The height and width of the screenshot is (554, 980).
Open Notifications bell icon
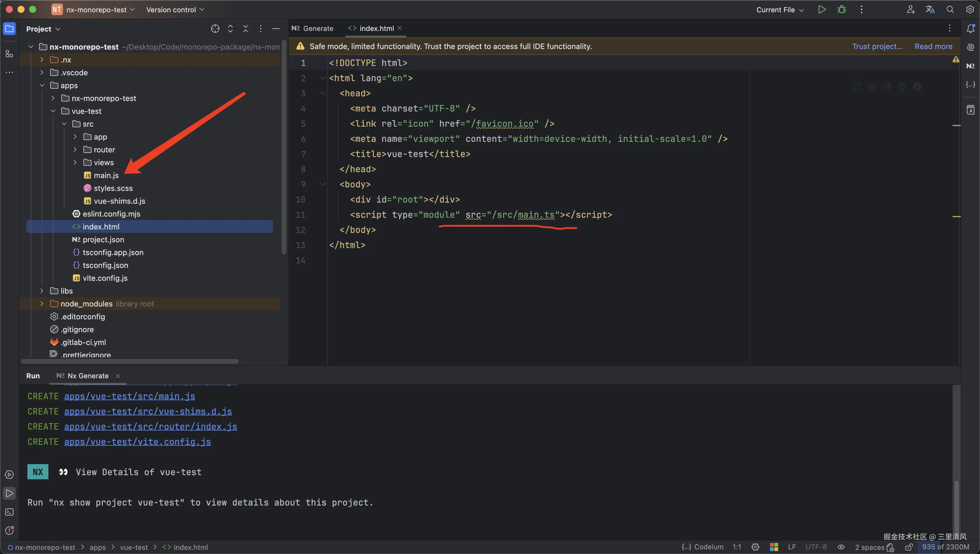click(x=970, y=29)
